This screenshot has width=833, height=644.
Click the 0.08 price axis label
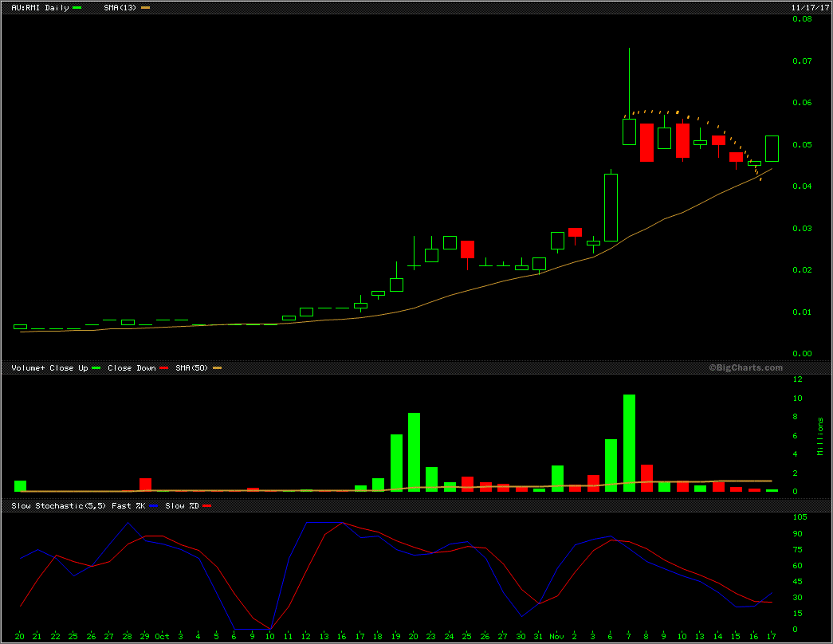(x=802, y=19)
